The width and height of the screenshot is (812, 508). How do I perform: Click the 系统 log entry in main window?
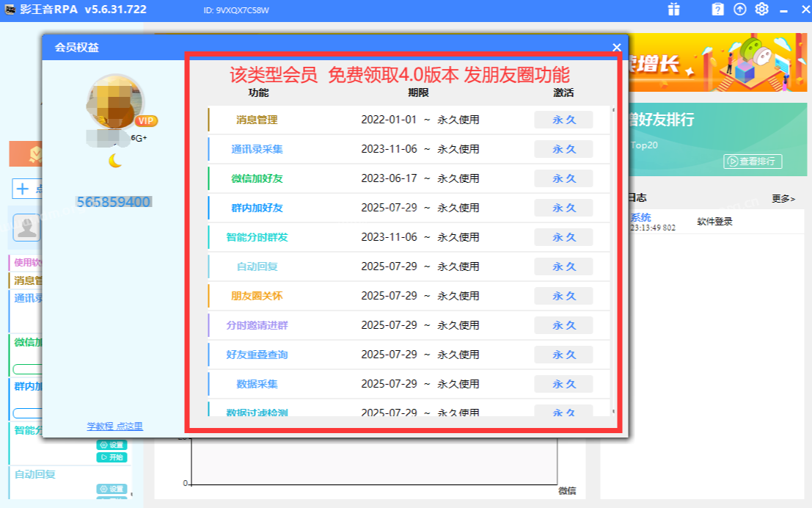640,217
